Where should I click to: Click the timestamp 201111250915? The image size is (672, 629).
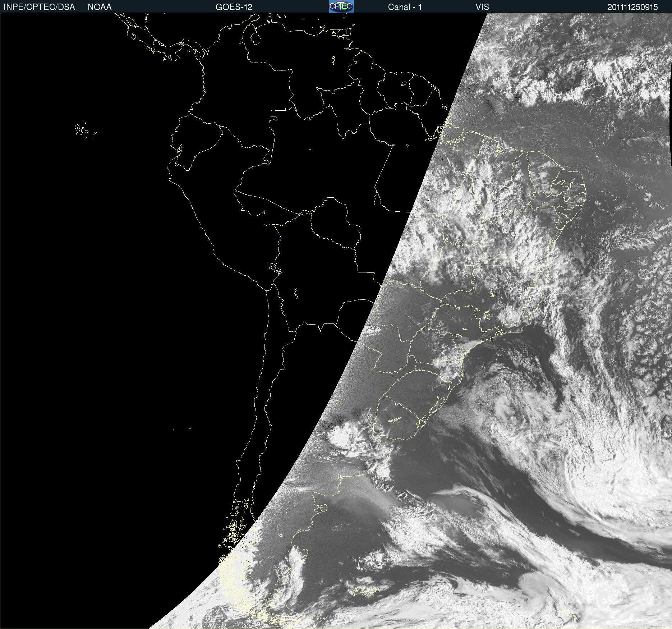point(632,7)
